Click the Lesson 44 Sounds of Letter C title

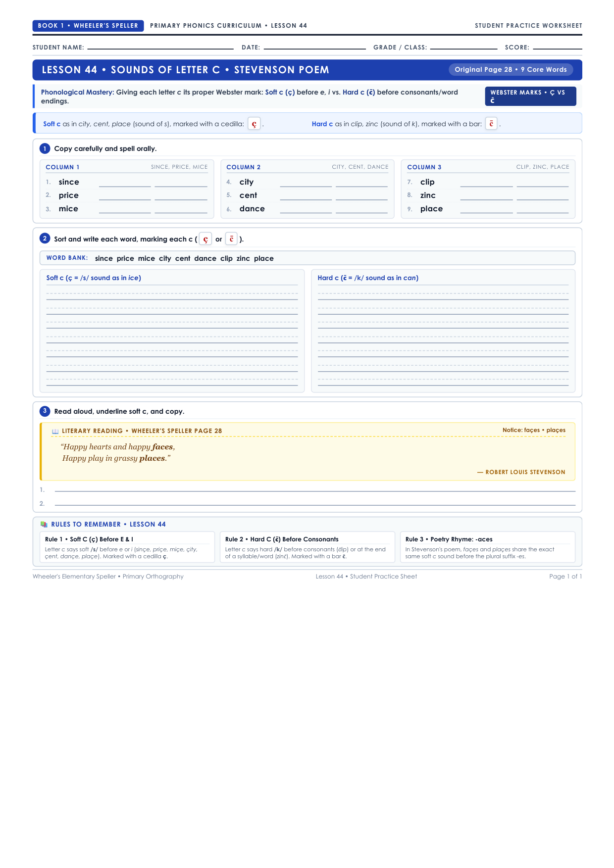click(186, 70)
